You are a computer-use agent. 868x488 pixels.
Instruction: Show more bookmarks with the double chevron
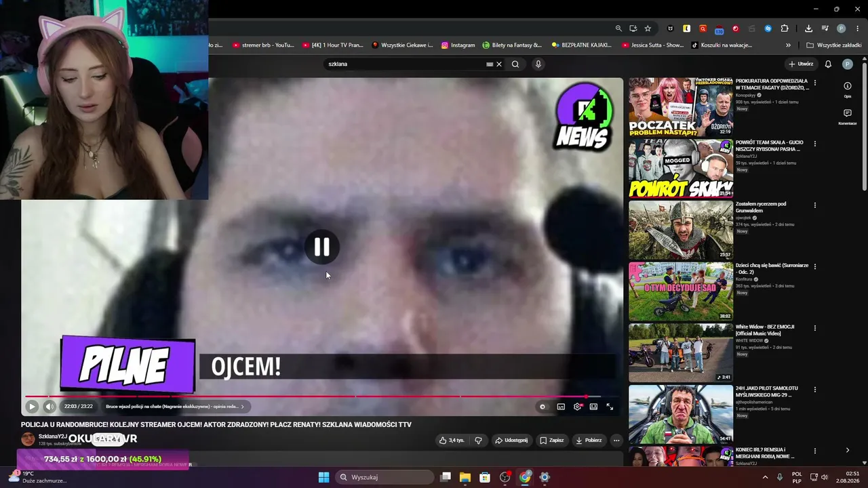pyautogui.click(x=788, y=45)
